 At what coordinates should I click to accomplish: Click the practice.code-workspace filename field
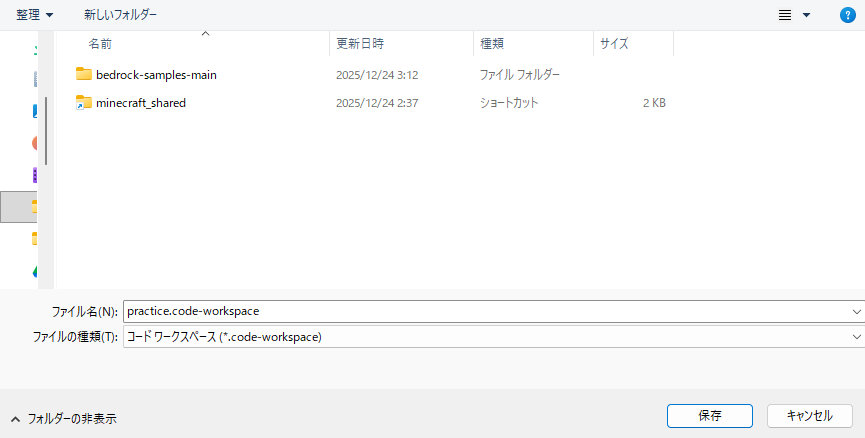tap(480, 311)
